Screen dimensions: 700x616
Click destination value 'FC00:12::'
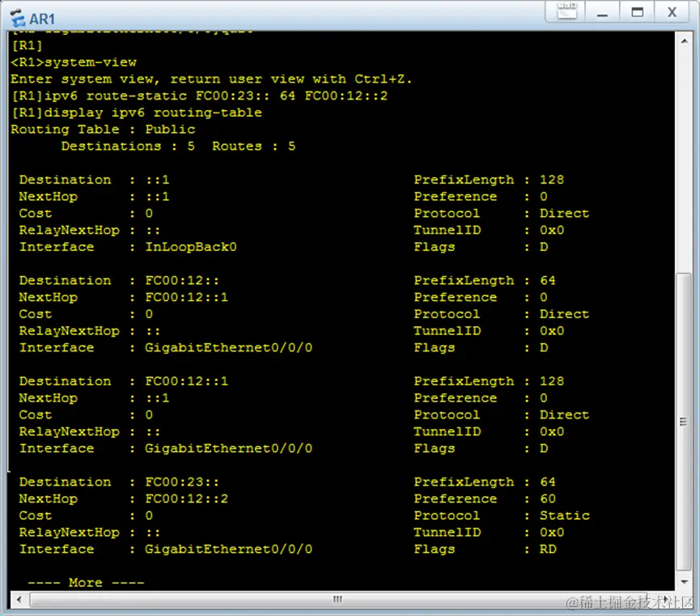[x=182, y=281]
